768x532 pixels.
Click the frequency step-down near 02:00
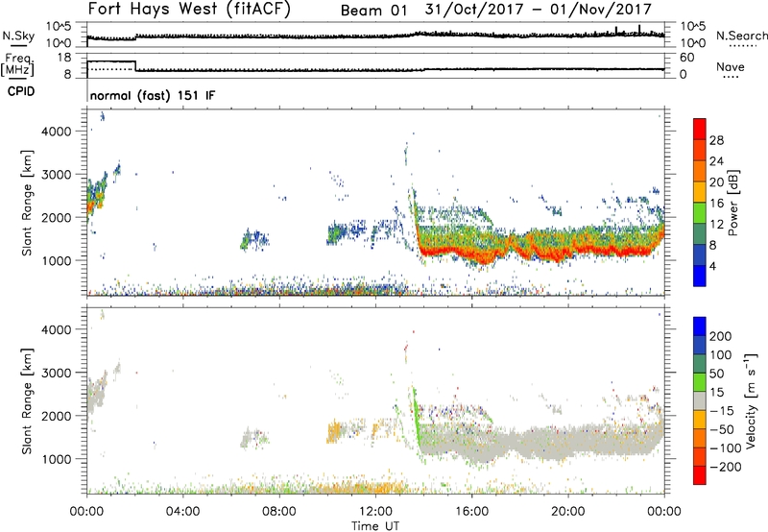135,65
